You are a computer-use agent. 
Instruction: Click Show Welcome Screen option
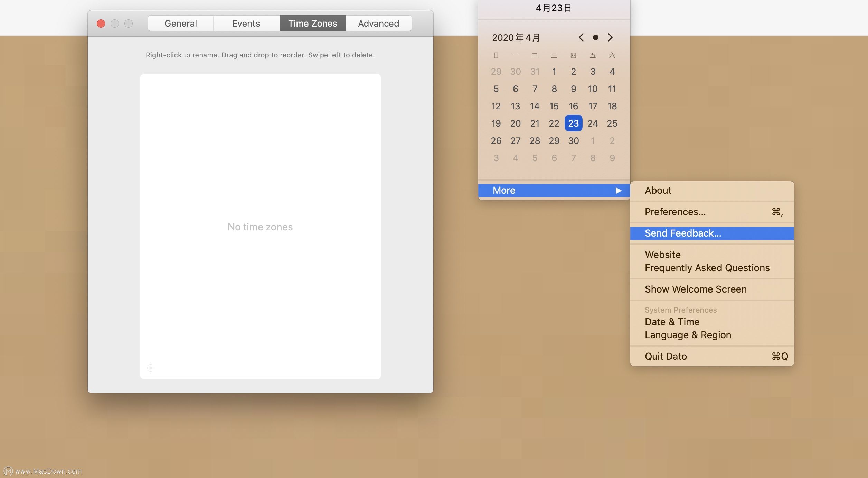click(696, 289)
